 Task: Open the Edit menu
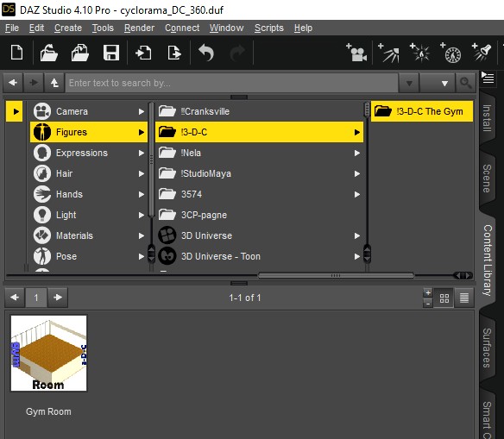tap(36, 28)
